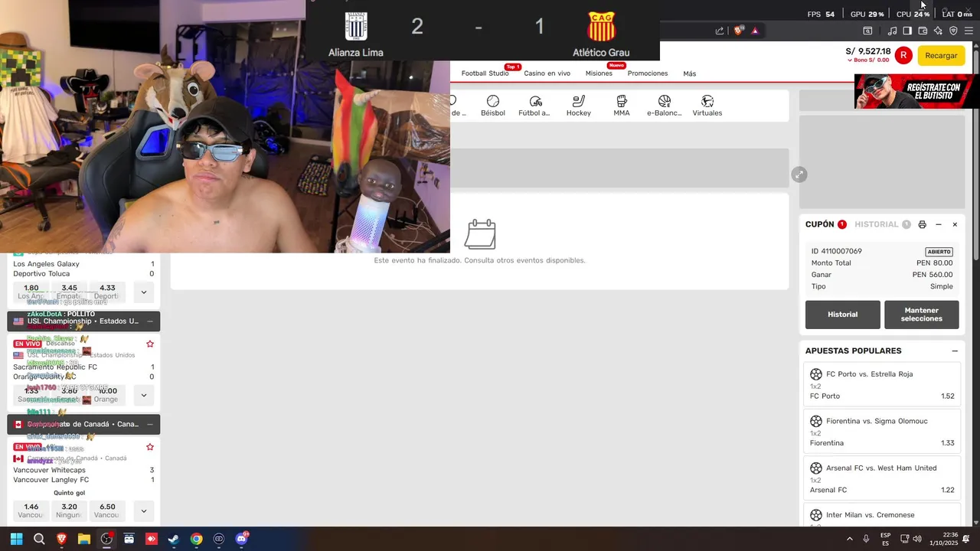Screen dimensions: 980x551
Task: Click the yellow Recargar button
Action: click(x=941, y=55)
